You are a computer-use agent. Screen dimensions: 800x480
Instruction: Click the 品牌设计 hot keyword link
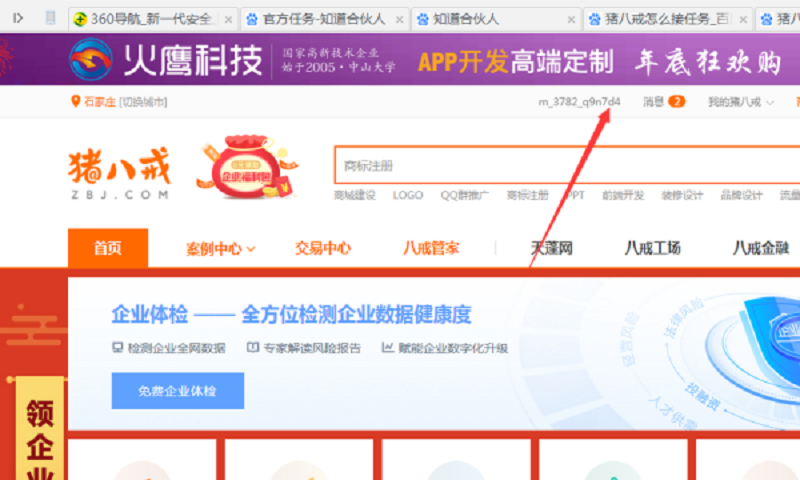click(x=741, y=195)
